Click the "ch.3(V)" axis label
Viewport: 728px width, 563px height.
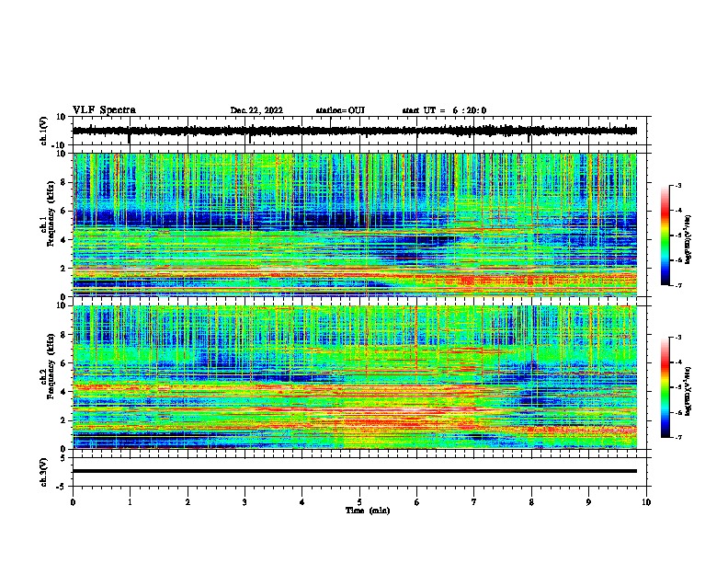[x=44, y=472]
